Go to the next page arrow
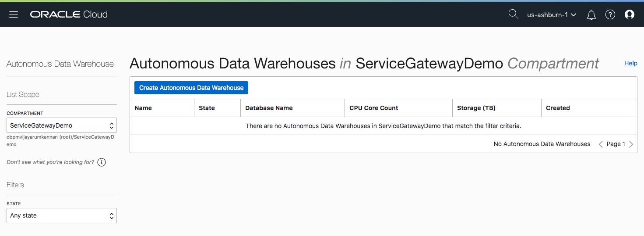This screenshot has height=236, width=644. pos(631,144)
